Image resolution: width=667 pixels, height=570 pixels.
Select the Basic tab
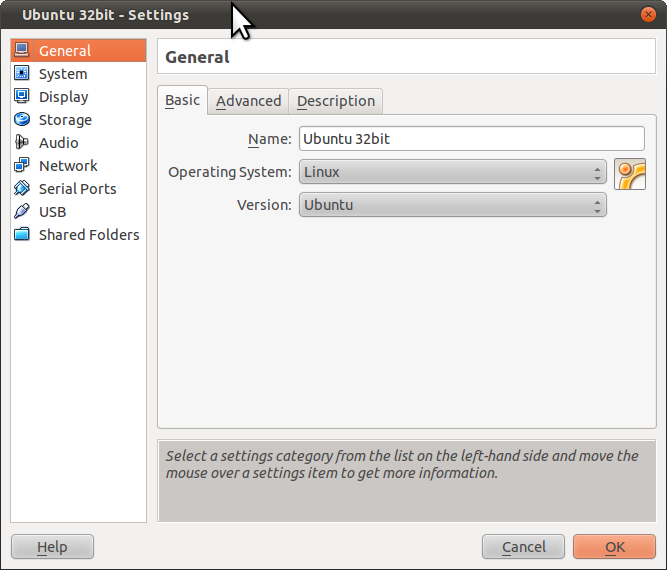(182, 100)
